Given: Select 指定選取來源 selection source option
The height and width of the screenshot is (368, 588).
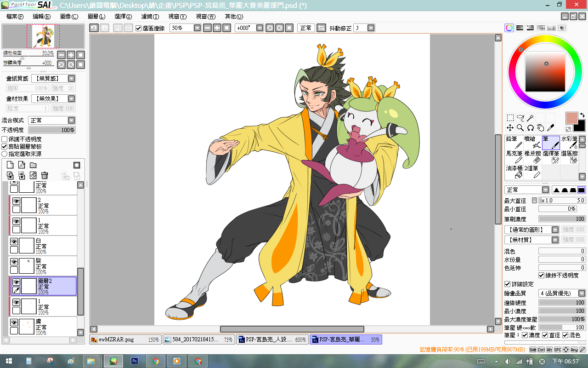Looking at the screenshot, I should click(x=5, y=154).
